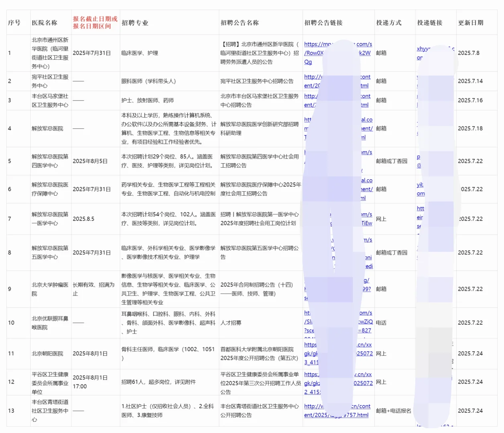Click the 投递方式 column header
The width and height of the screenshot is (504, 433).
(388, 23)
